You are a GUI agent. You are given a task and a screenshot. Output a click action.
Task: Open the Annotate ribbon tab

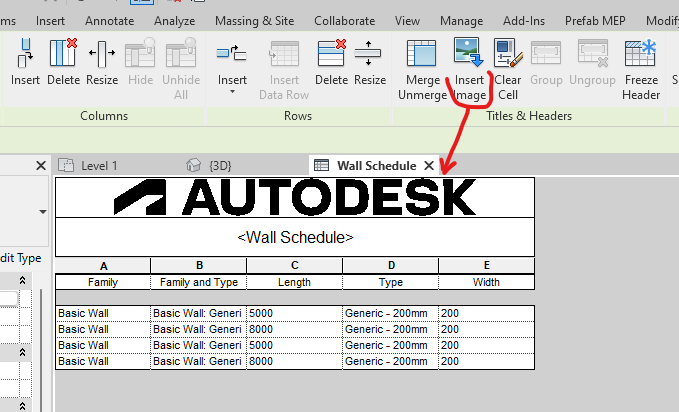coord(110,21)
